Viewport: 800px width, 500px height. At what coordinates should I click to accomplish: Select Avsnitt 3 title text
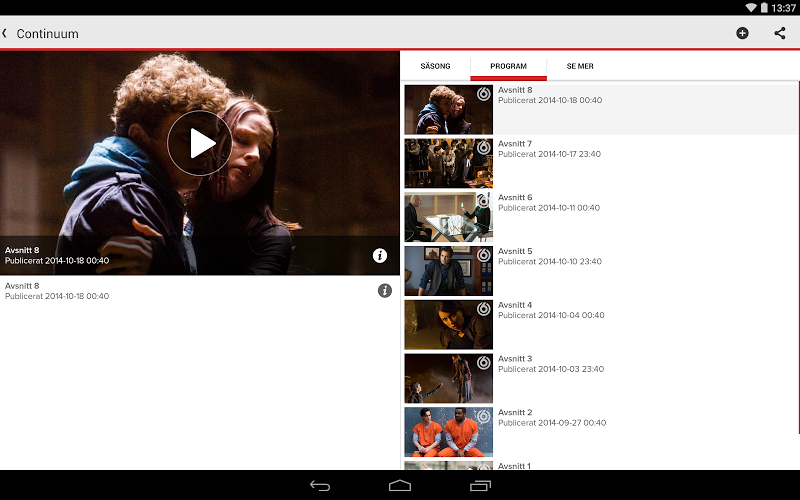pyautogui.click(x=515, y=359)
